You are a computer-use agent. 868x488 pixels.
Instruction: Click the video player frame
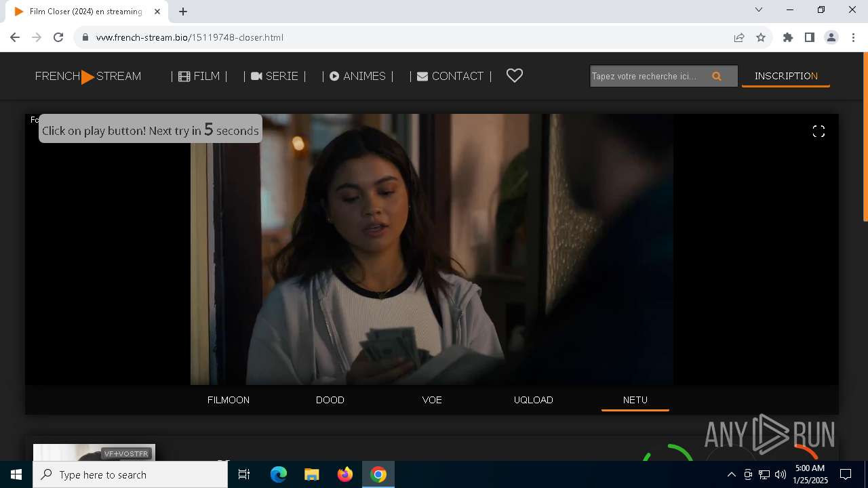(432, 249)
